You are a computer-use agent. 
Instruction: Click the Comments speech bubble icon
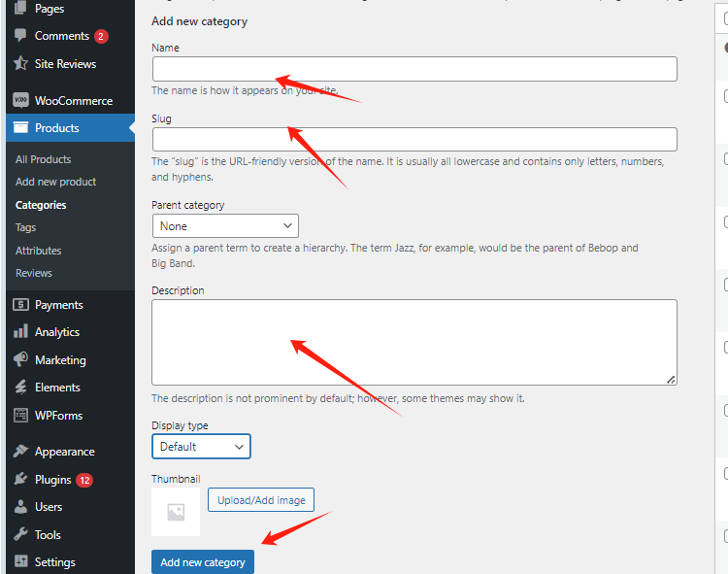click(x=20, y=36)
